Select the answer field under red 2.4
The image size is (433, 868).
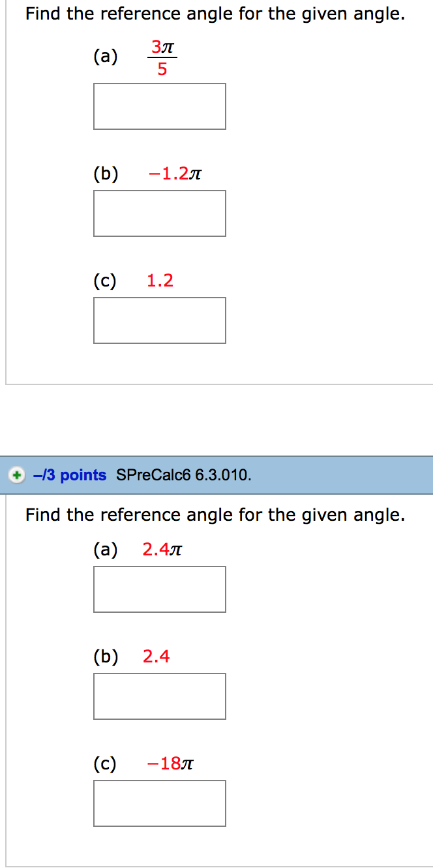(x=160, y=696)
